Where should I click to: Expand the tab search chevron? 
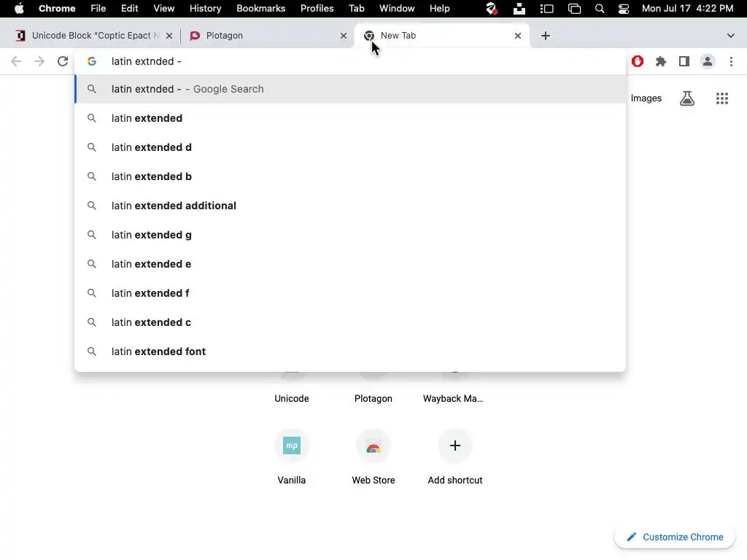[731, 36]
